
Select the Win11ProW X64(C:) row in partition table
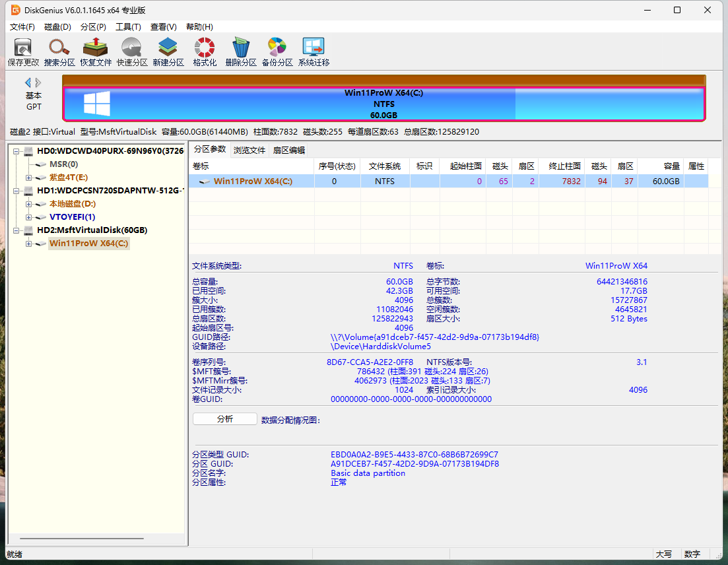pyautogui.click(x=449, y=181)
